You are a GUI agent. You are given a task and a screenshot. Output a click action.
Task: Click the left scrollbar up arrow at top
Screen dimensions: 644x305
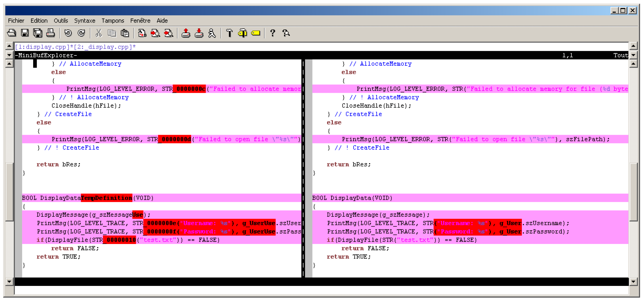coord(9,46)
